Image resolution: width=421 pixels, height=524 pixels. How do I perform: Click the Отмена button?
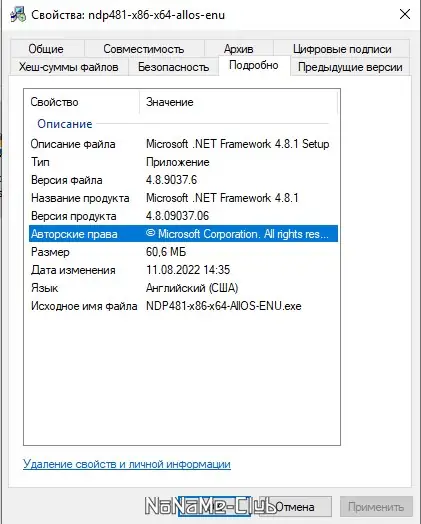295,507
